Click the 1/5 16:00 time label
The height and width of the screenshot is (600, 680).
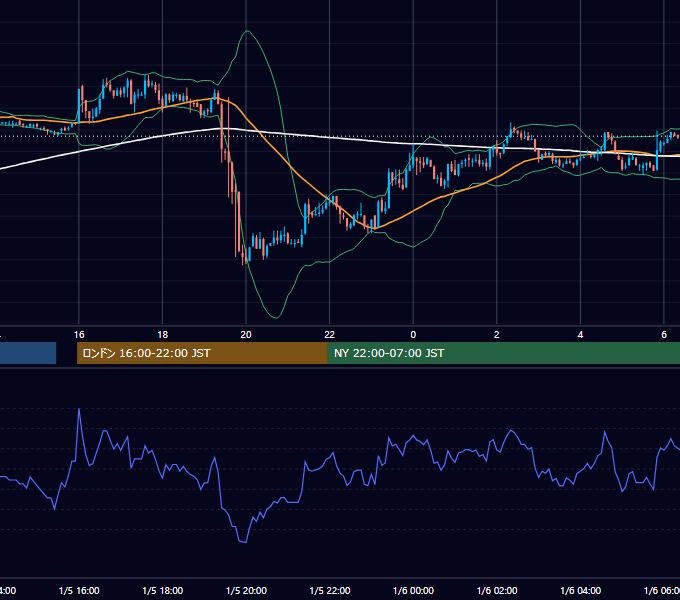click(79, 590)
